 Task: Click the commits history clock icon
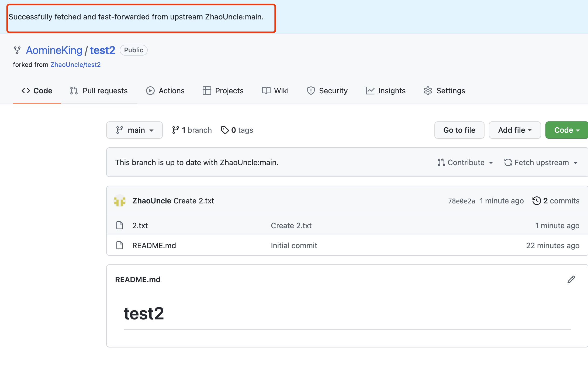click(537, 201)
